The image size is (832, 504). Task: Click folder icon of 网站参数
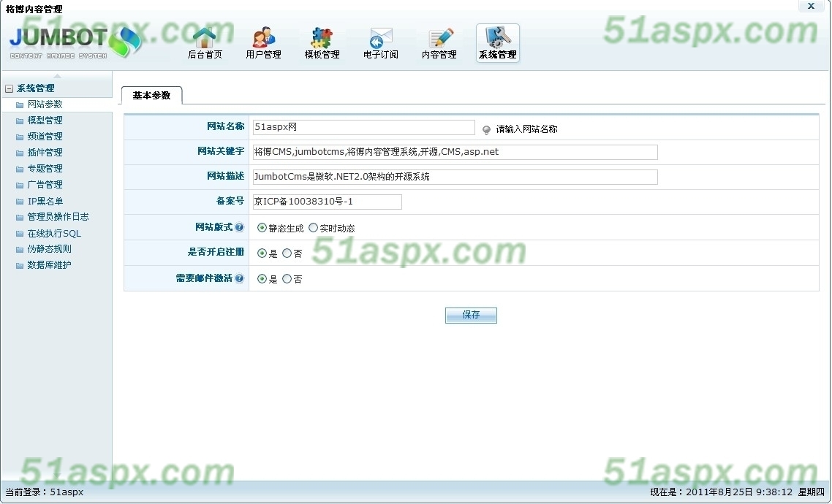tap(20, 105)
